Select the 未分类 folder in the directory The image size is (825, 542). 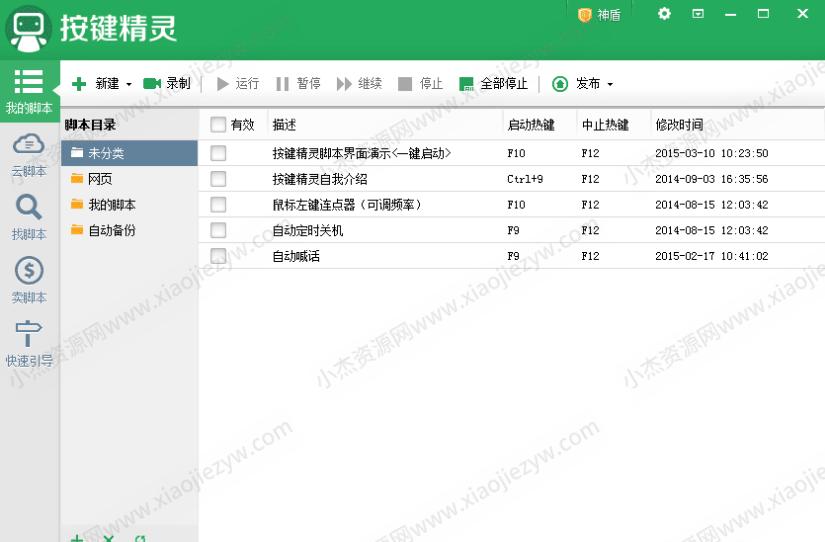[129, 153]
